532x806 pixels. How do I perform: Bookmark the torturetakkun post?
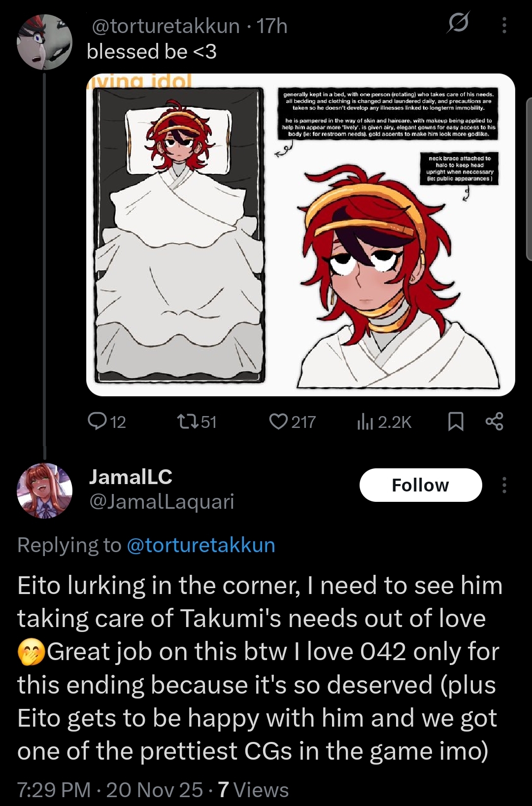point(456,422)
